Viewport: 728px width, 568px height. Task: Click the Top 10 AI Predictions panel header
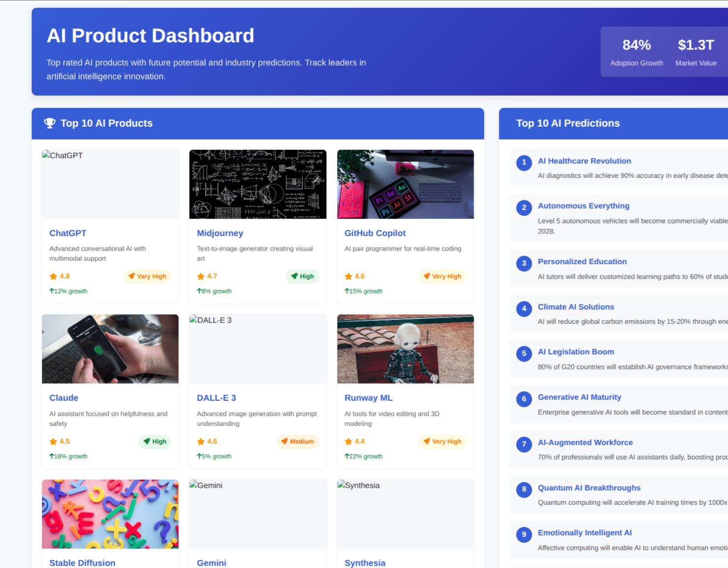tap(614, 123)
